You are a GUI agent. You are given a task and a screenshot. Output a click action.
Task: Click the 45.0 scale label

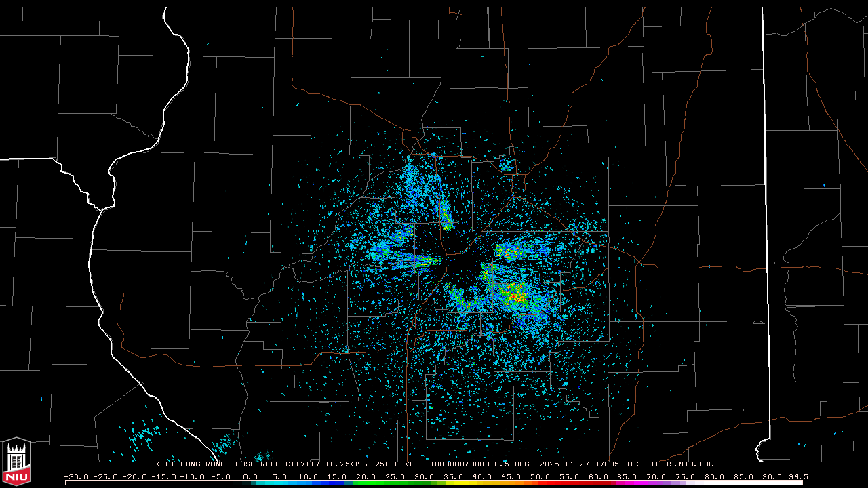(x=512, y=476)
